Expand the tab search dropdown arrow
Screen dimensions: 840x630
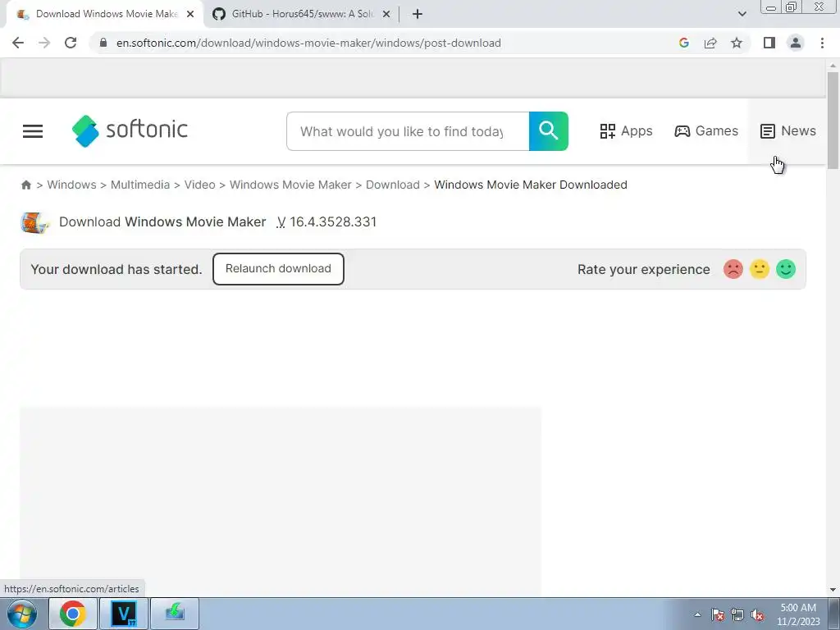(x=742, y=14)
